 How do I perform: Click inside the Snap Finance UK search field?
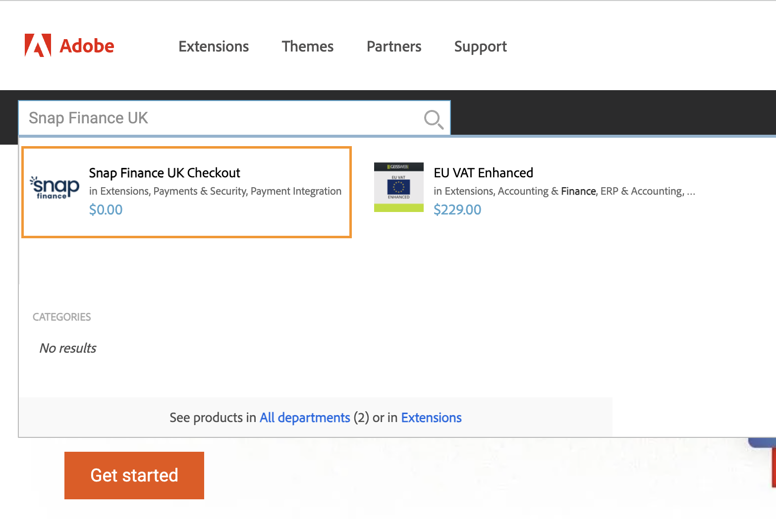point(198,118)
